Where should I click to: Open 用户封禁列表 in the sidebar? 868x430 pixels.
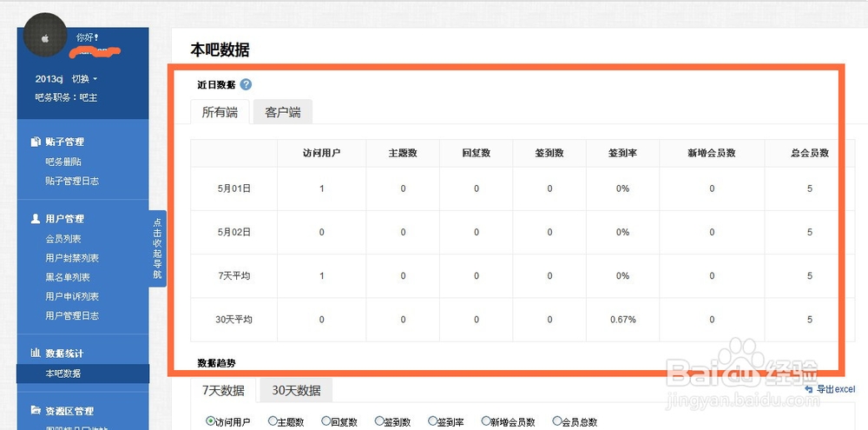[72, 258]
